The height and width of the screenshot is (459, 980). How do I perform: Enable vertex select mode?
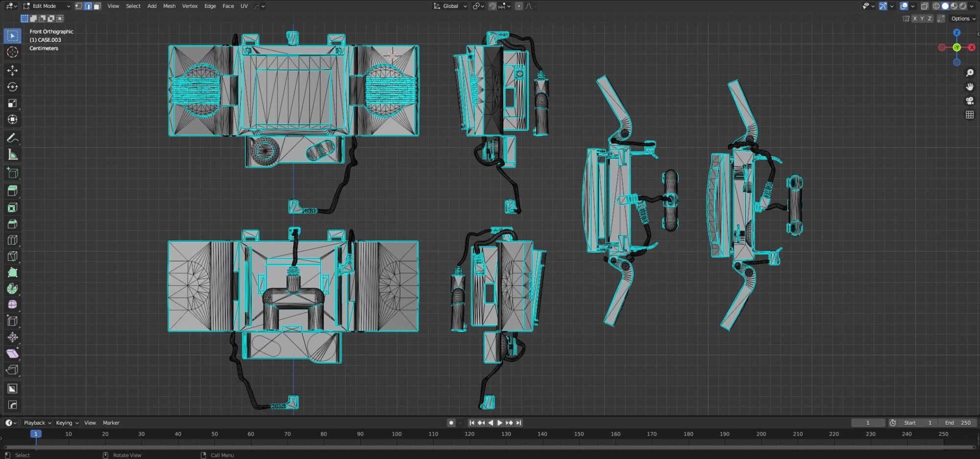(x=78, y=6)
